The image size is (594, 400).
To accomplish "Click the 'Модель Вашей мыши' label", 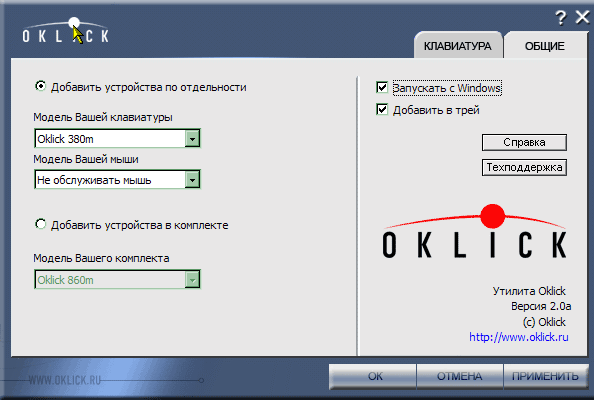I will point(86,159).
